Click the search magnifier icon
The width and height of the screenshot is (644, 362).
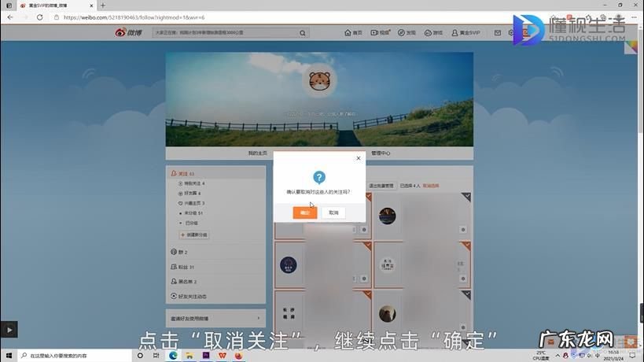point(303,33)
